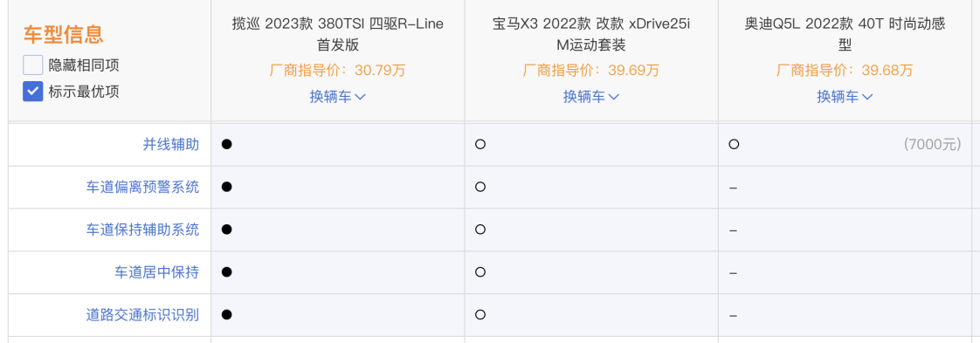The width and height of the screenshot is (980, 343).
Task: Open 换辆车 dropdown under 奥迪Q5L 2022款
Action: point(845,97)
